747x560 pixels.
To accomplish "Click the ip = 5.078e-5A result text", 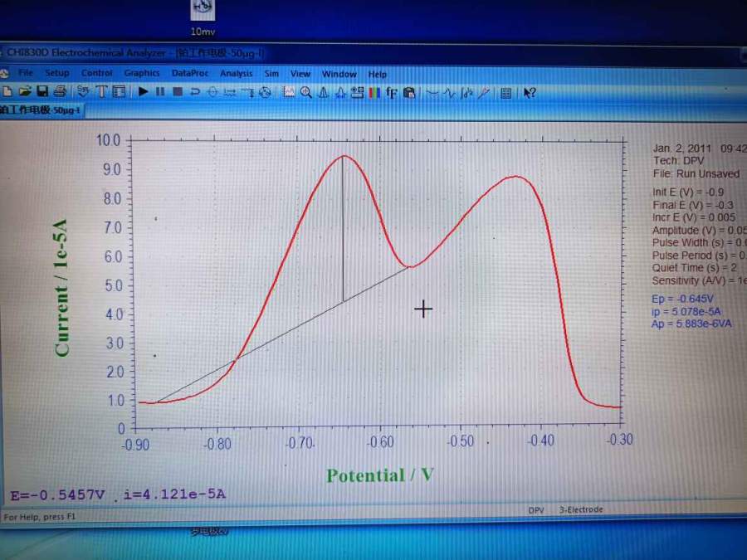I will point(686,311).
